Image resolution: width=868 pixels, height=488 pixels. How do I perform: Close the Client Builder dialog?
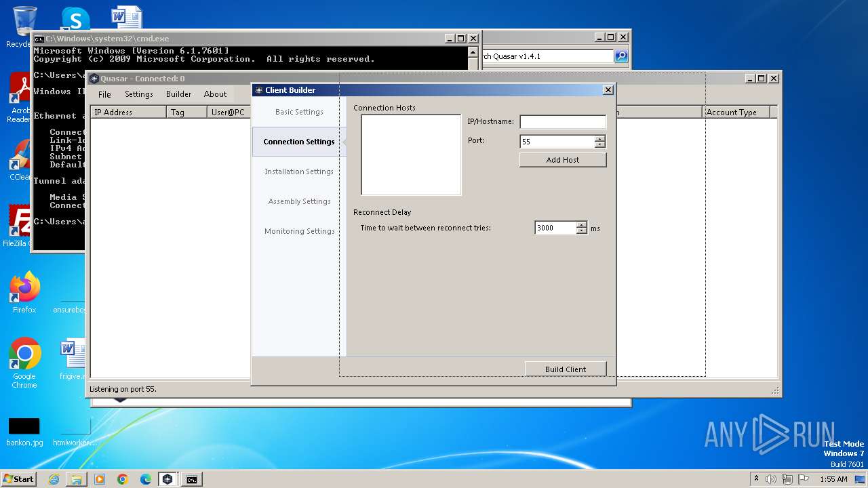coord(608,89)
